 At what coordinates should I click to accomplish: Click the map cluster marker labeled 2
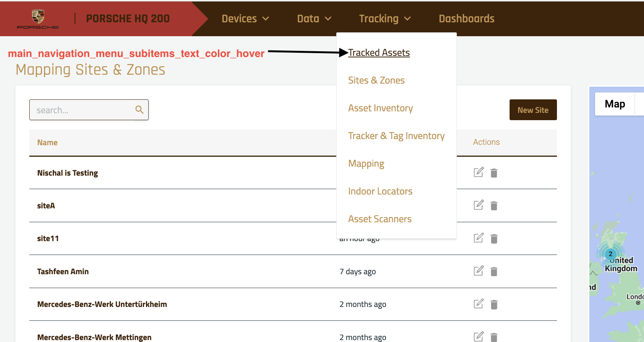tap(610, 254)
